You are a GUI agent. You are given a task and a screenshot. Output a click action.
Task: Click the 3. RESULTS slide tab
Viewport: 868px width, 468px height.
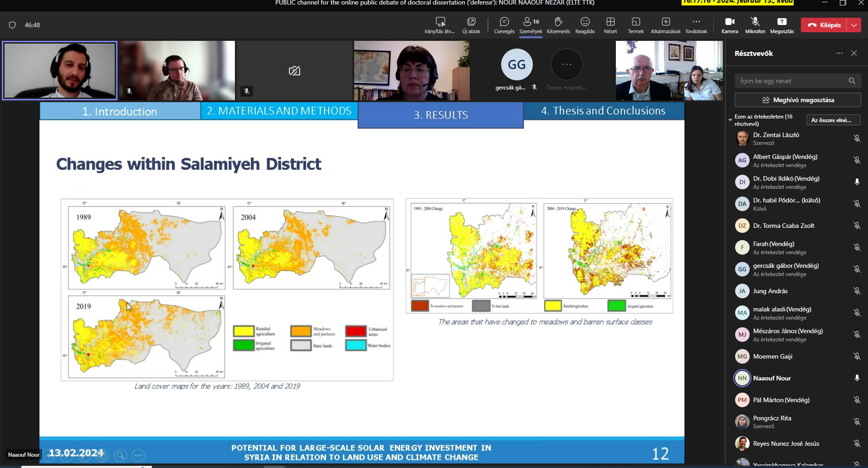pyautogui.click(x=440, y=115)
